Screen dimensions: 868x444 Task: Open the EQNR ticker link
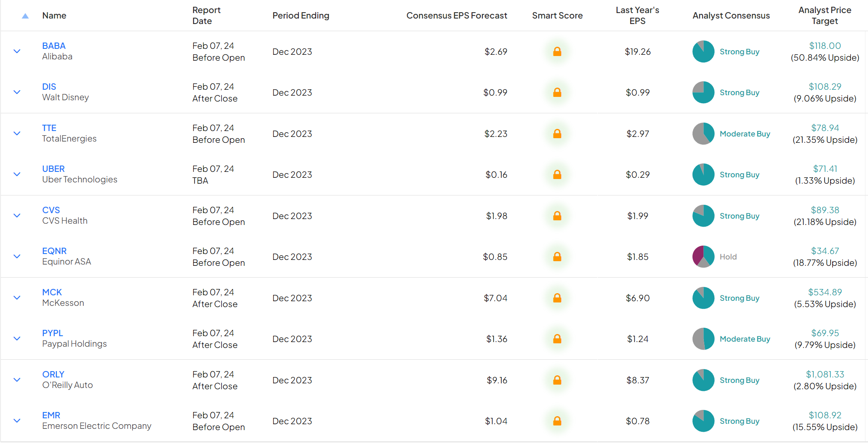pyautogui.click(x=54, y=251)
